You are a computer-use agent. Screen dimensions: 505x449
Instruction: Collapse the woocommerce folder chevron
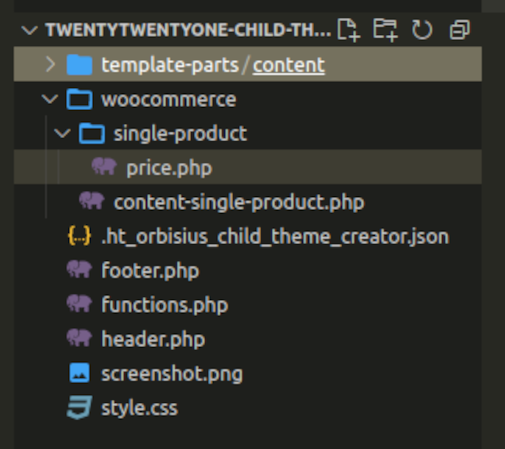(50, 99)
